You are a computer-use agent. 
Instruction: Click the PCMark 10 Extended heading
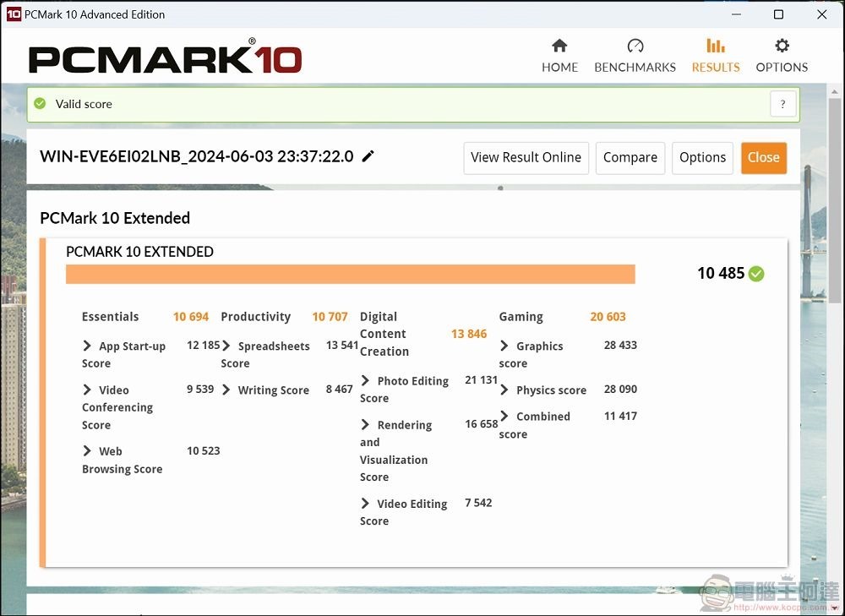point(115,218)
